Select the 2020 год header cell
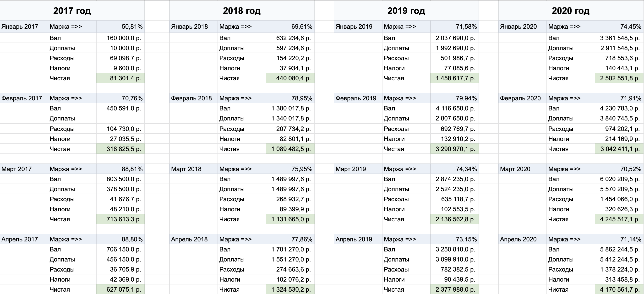644x294 pixels. pos(571,11)
